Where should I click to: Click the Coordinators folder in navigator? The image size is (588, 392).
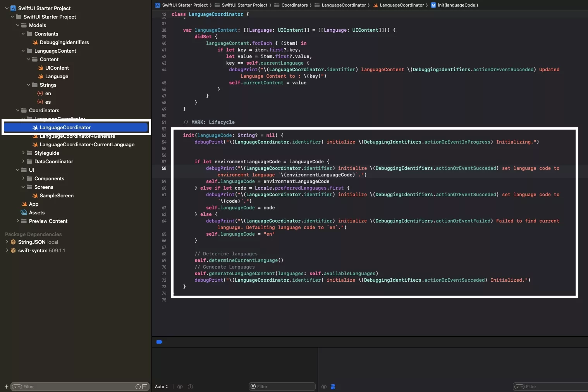coord(44,110)
